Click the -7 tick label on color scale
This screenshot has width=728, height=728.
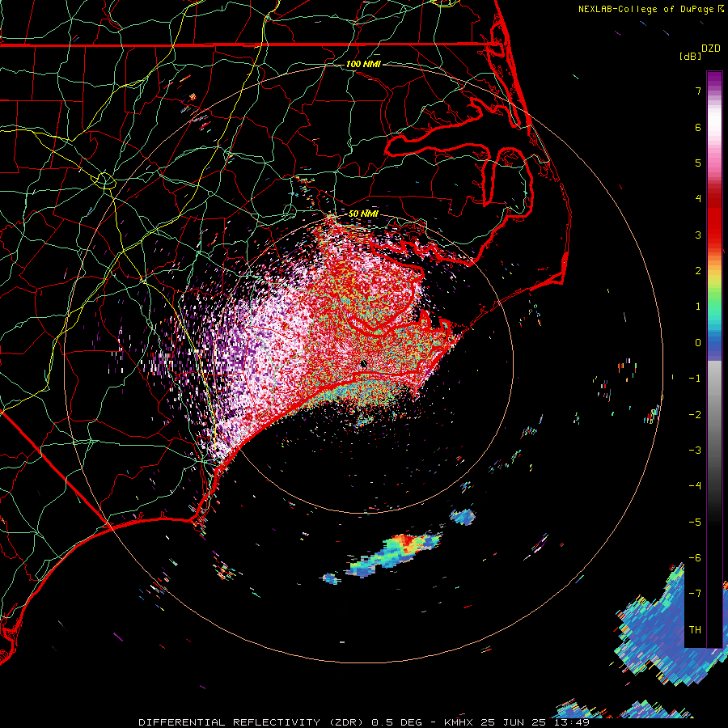(x=695, y=594)
